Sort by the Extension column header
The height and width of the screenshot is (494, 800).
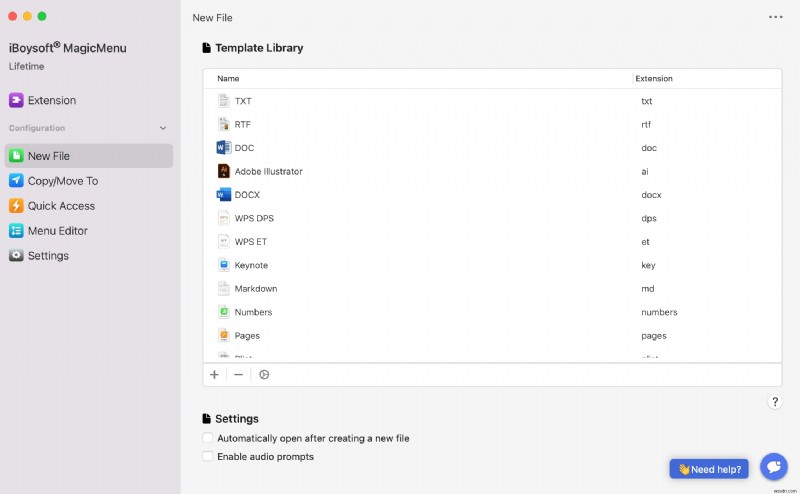[x=654, y=79]
